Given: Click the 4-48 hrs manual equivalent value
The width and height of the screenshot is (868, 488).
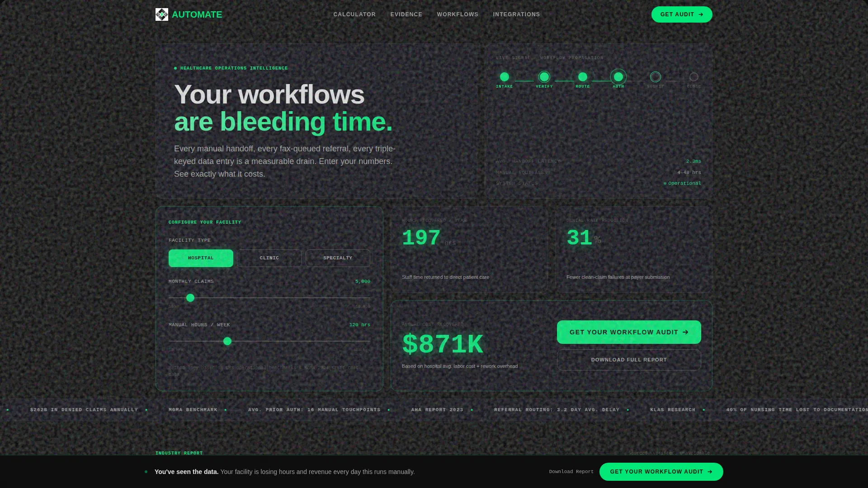Looking at the screenshot, I should pyautogui.click(x=689, y=173).
